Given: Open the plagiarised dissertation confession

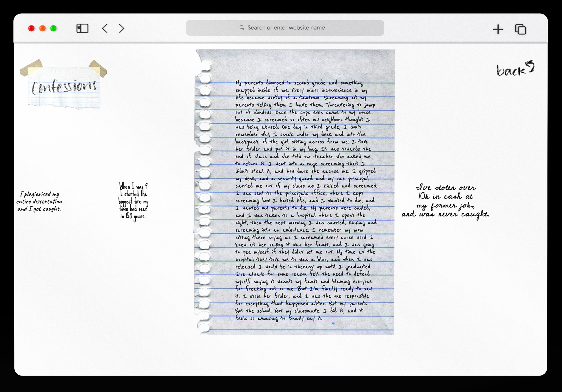Looking at the screenshot, I should [39, 202].
